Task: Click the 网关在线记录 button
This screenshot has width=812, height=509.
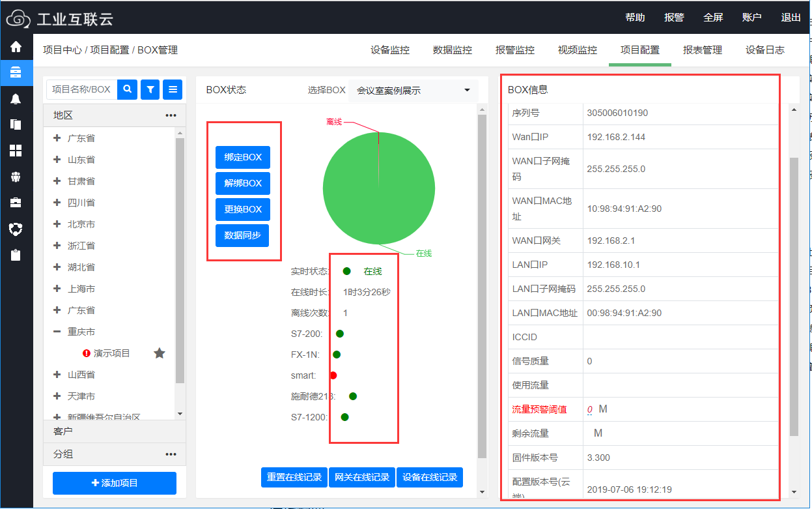Action: pyautogui.click(x=362, y=477)
